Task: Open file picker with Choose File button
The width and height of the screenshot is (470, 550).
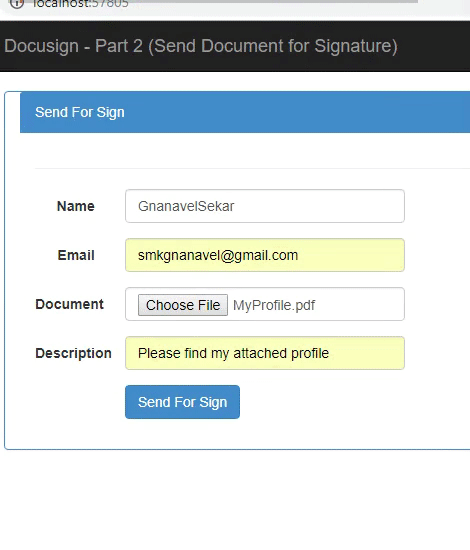Action: click(x=183, y=305)
